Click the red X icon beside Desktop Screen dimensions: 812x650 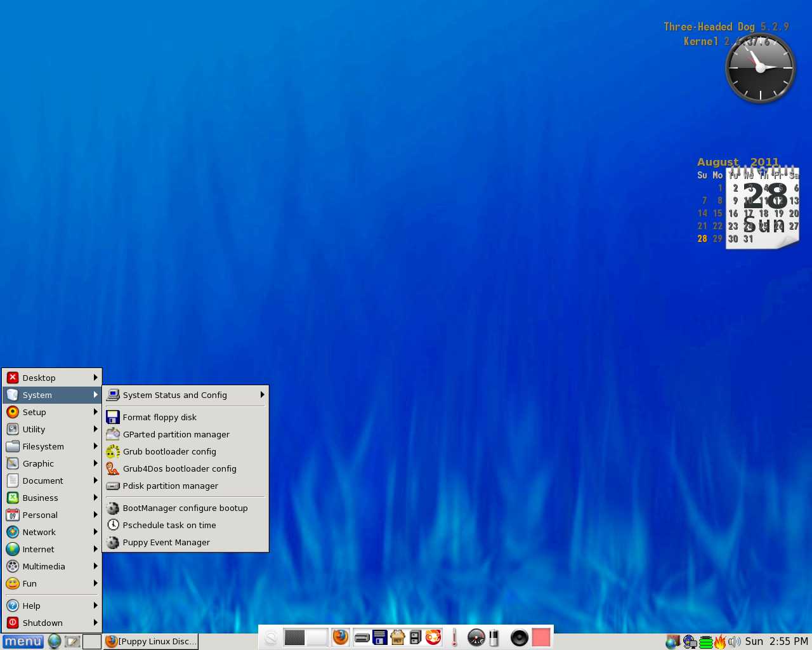pos(13,378)
